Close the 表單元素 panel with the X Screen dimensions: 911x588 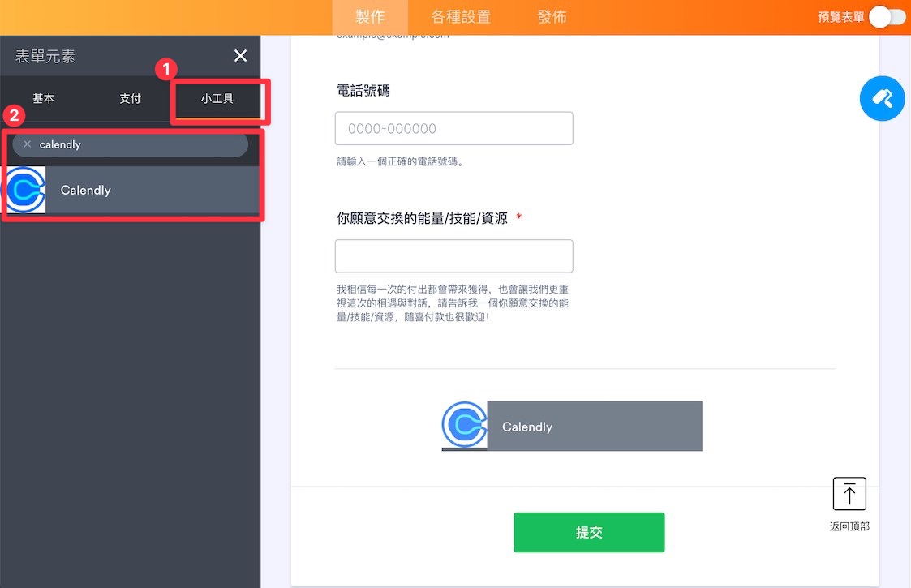pyautogui.click(x=240, y=56)
